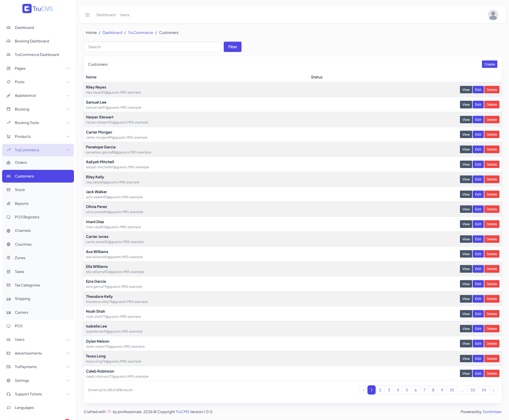Expand the Pages menu chevron

(x=68, y=68)
